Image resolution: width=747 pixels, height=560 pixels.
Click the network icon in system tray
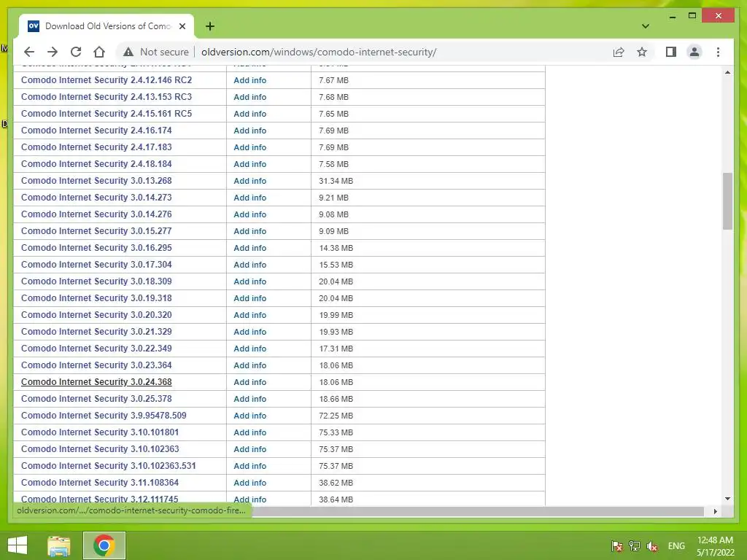click(x=635, y=546)
